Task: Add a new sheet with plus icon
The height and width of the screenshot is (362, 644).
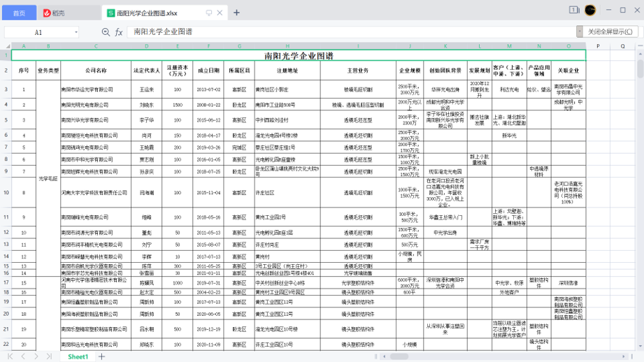Action: point(102,356)
